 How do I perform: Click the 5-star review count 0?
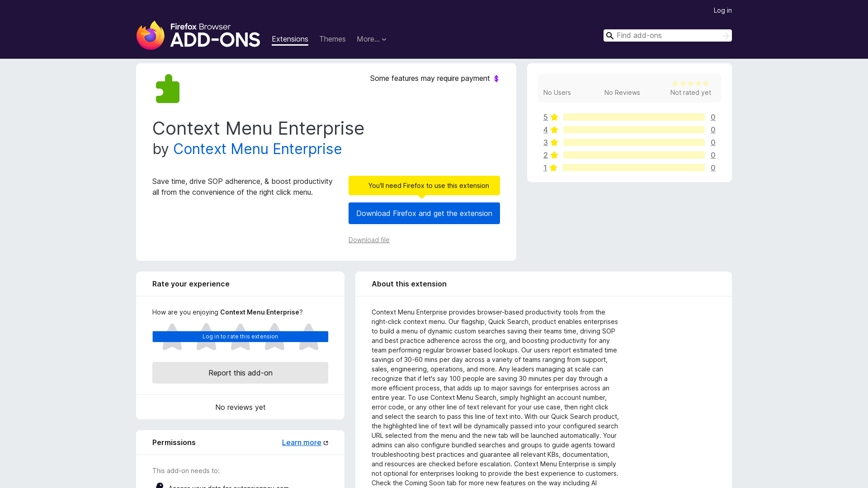coord(713,117)
